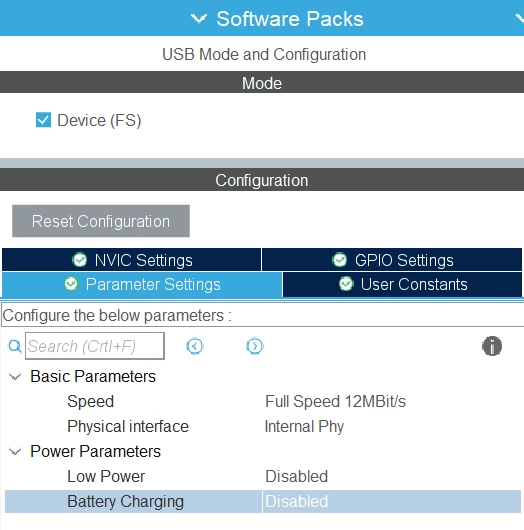Open the GPIO Settings tab

pyautogui.click(x=392, y=260)
